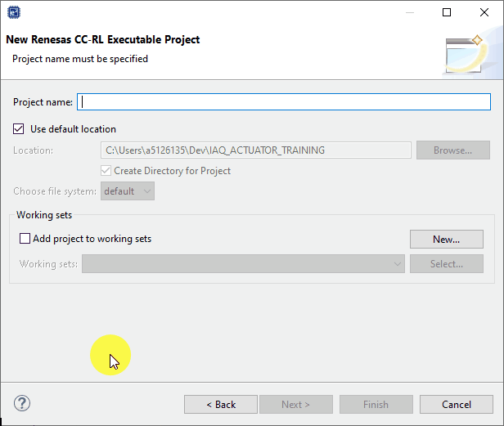Open the Help question mark icon
This screenshot has width=504, height=426.
point(22,403)
